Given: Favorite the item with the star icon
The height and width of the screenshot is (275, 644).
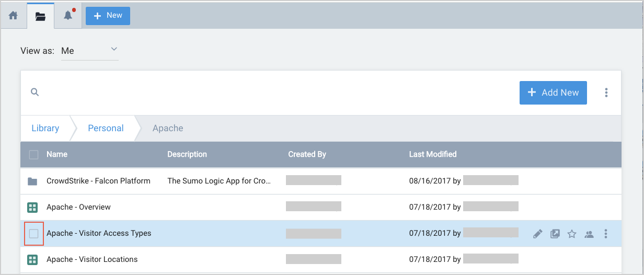Looking at the screenshot, I should click(x=572, y=234).
